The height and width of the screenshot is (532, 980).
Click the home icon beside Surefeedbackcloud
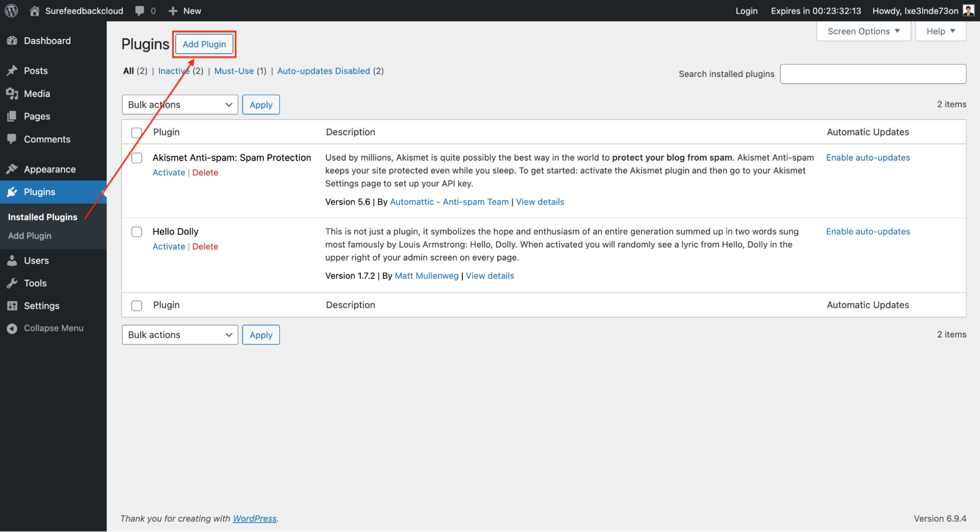point(34,11)
